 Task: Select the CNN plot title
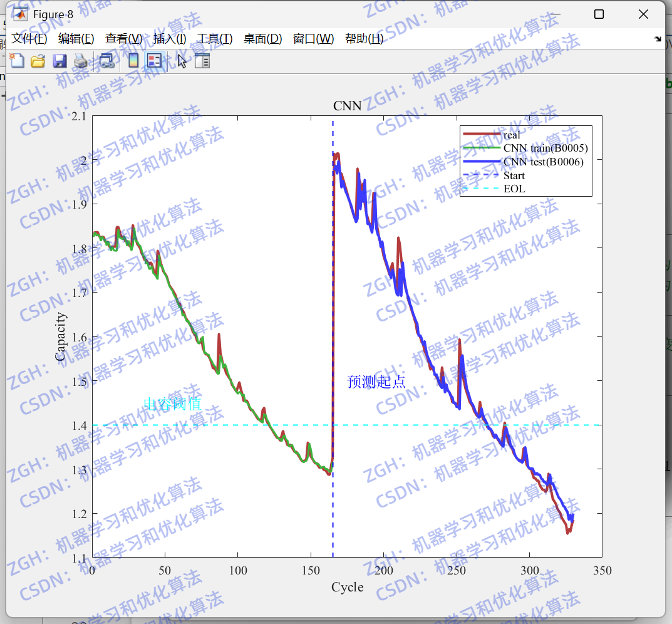347,106
